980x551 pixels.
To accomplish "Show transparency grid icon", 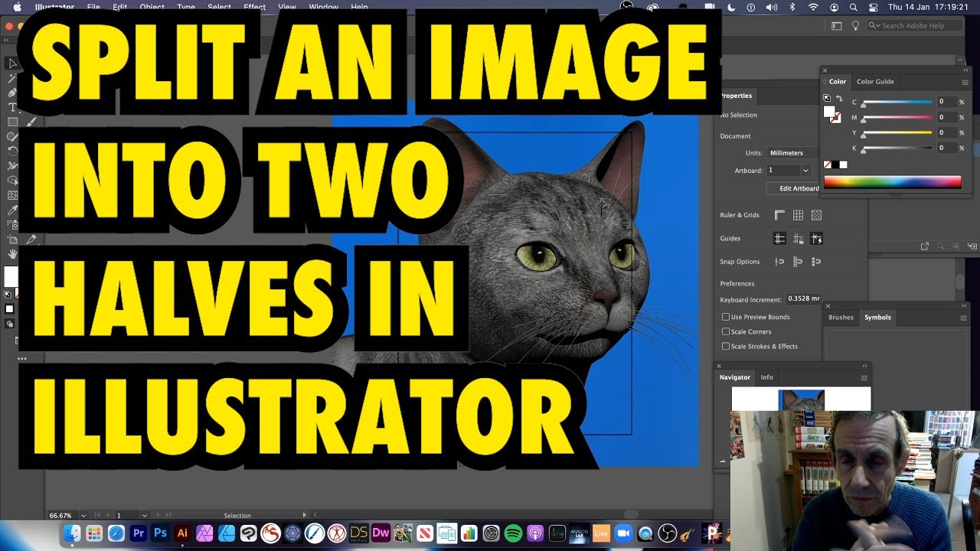I will tap(816, 215).
